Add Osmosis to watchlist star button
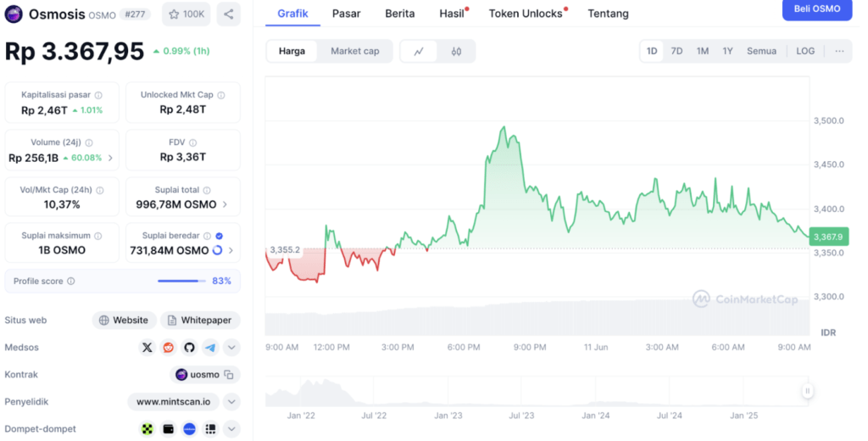 186,14
